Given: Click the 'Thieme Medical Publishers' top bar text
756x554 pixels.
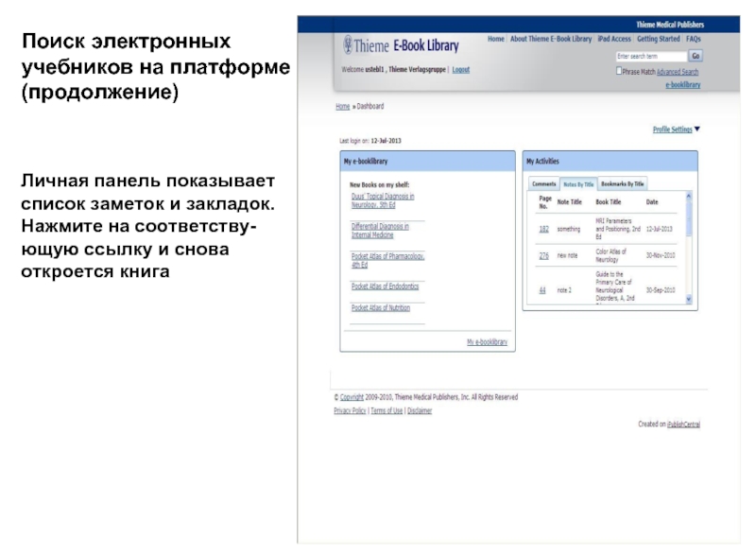Looking at the screenshot, I should pyautogui.click(x=670, y=25).
